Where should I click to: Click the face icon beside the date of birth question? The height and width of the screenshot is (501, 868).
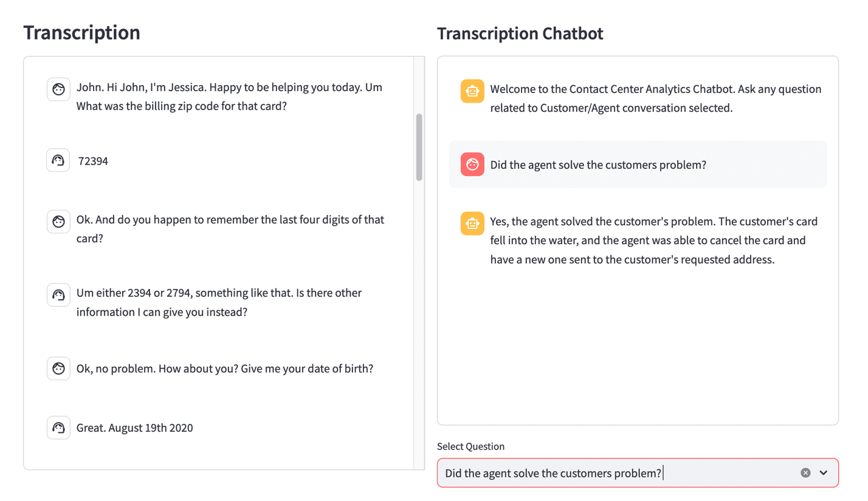point(58,369)
